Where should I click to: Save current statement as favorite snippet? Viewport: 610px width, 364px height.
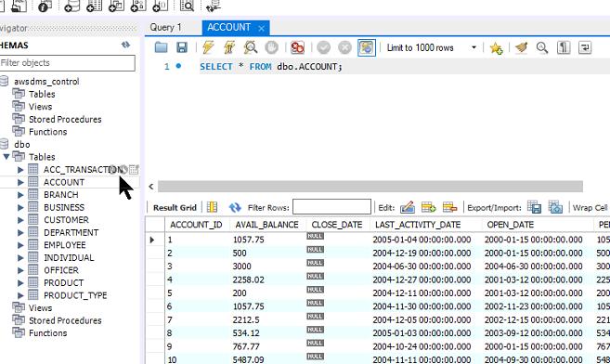tap(496, 48)
